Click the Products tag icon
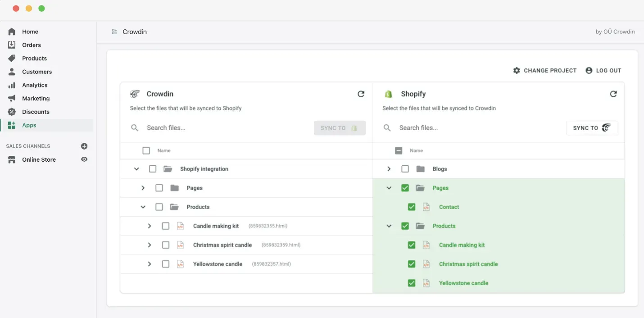The width and height of the screenshot is (644, 318). pos(12,59)
